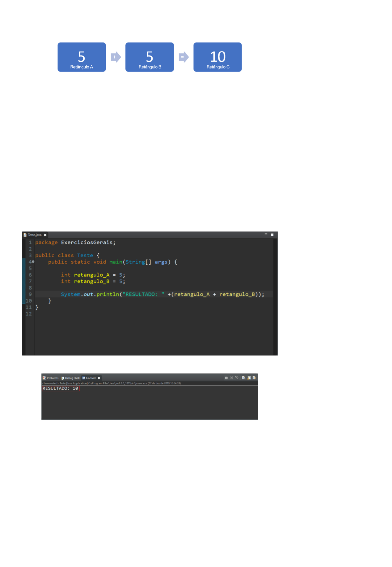Click the Remove Launch (single X) icon
Viewport: 392px width, 567px height.
coord(231,378)
